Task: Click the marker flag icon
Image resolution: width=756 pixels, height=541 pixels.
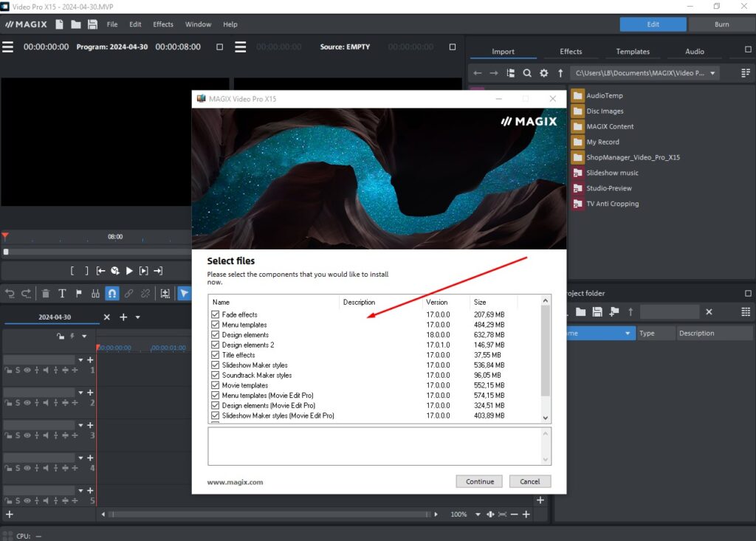Action: 78,293
